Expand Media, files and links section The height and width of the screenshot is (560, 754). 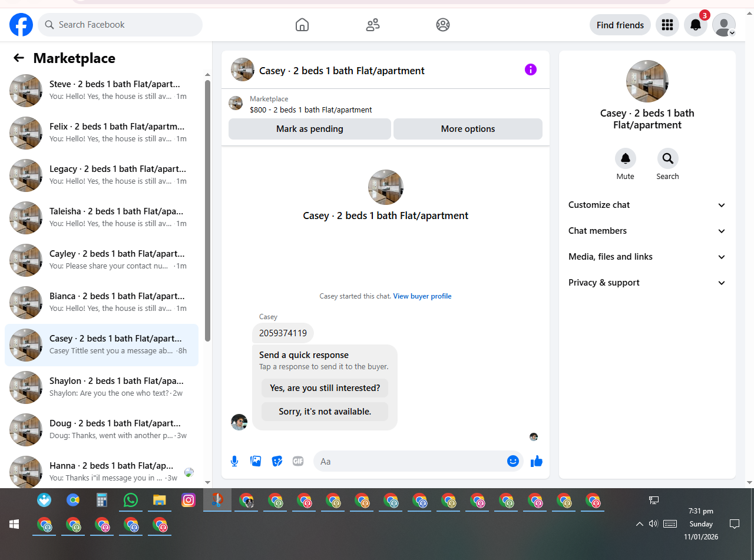647,257
